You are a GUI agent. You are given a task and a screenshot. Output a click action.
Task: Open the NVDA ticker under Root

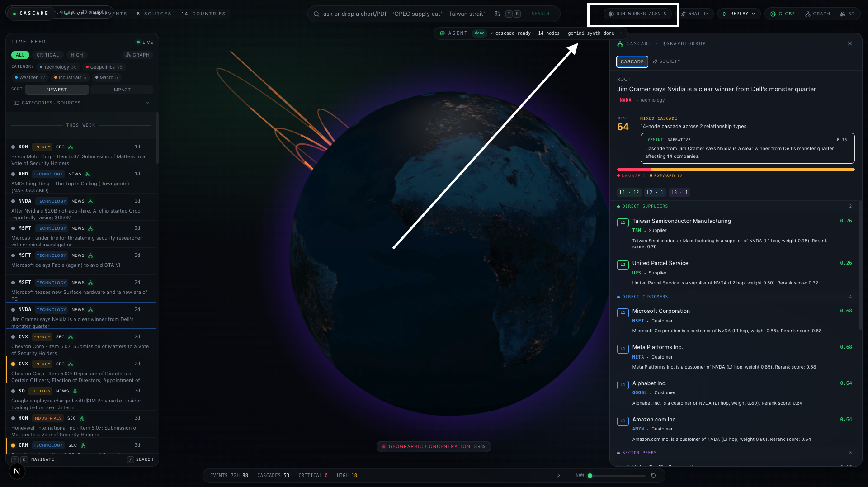(x=625, y=100)
